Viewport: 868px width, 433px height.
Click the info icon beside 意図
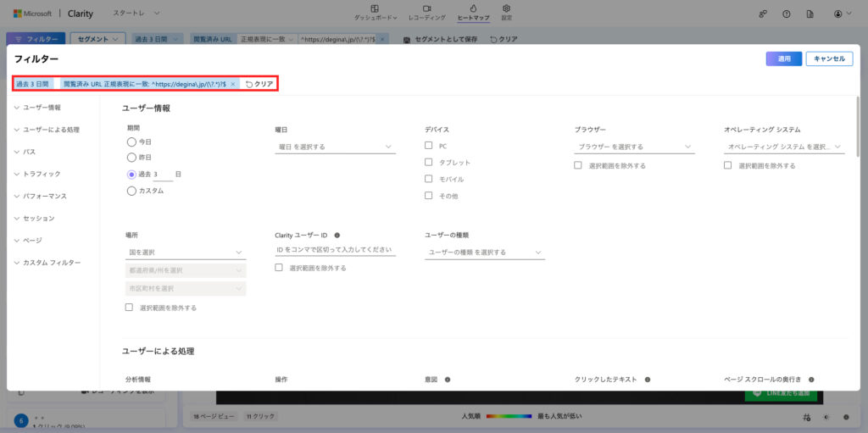(448, 380)
